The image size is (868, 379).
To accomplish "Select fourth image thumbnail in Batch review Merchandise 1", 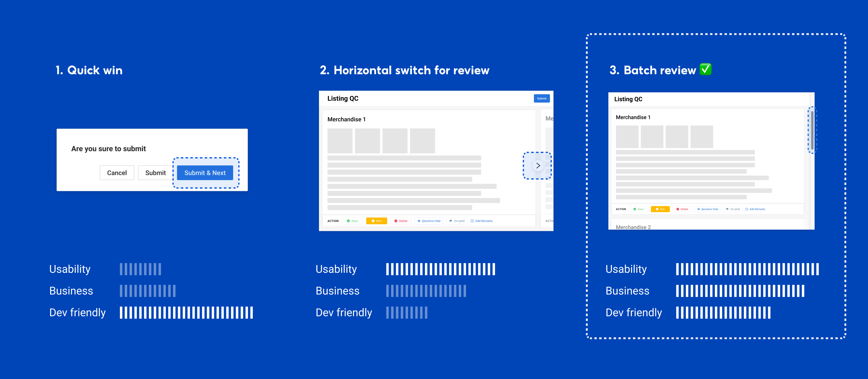I will pos(702,137).
